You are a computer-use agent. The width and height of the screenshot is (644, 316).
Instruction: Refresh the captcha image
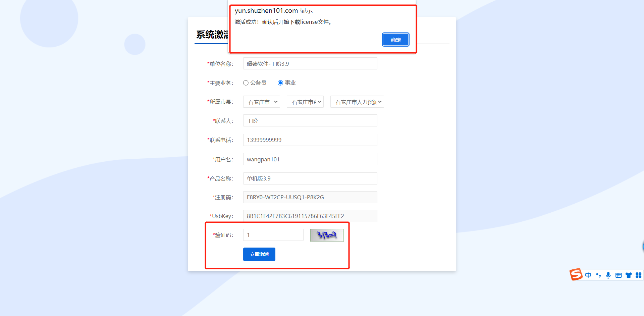pos(327,235)
